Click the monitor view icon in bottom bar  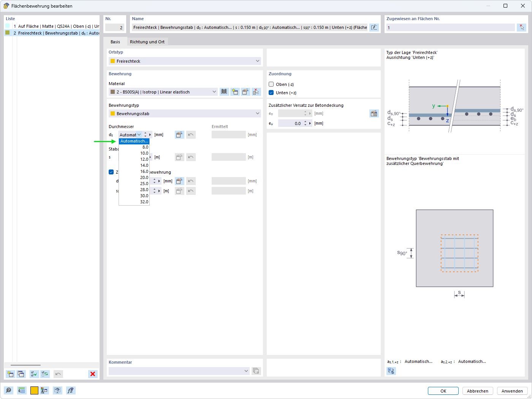pyautogui.click(x=57, y=390)
